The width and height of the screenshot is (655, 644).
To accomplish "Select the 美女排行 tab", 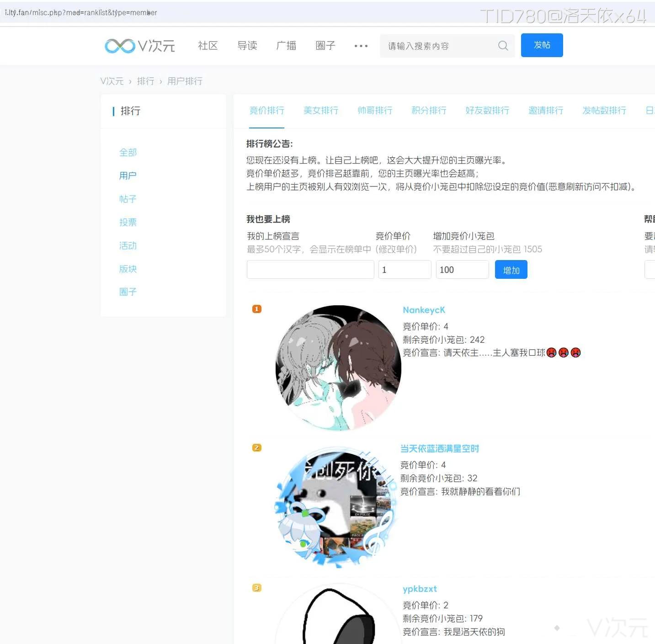I will [x=321, y=110].
